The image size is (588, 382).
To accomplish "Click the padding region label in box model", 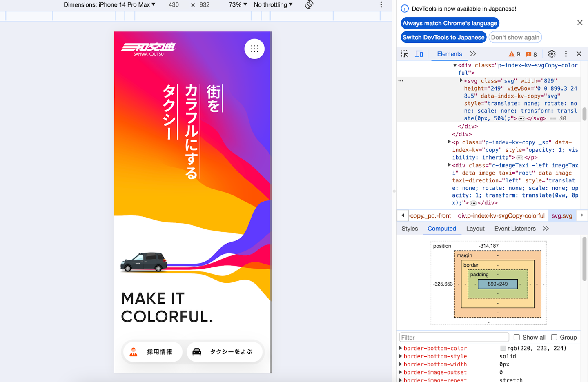I will click(479, 275).
